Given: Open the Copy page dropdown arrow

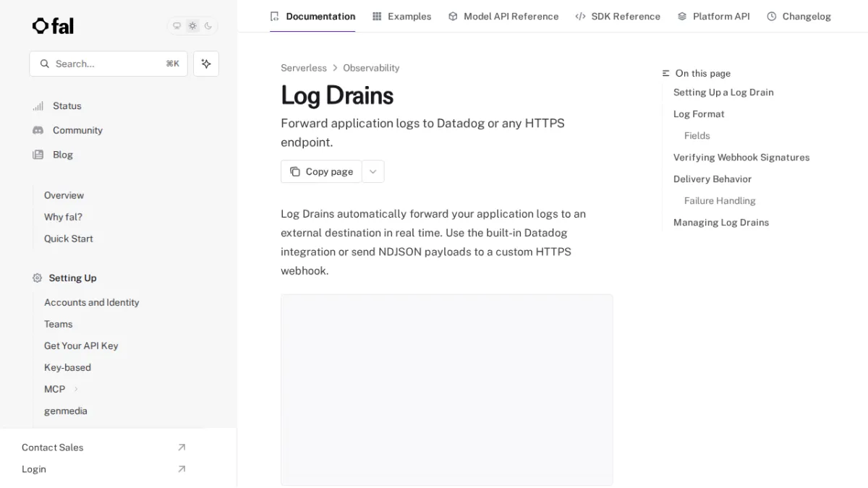Looking at the screenshot, I should tap(373, 171).
